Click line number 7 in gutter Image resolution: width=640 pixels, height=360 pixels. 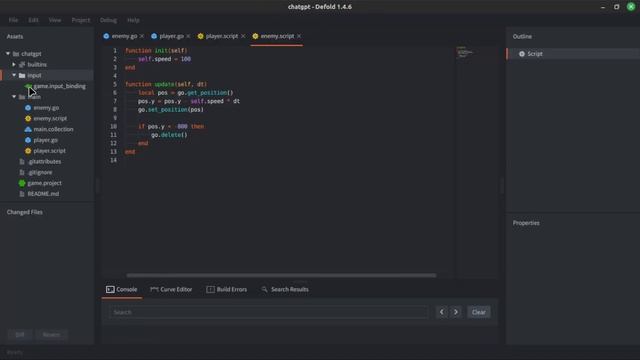click(x=115, y=101)
